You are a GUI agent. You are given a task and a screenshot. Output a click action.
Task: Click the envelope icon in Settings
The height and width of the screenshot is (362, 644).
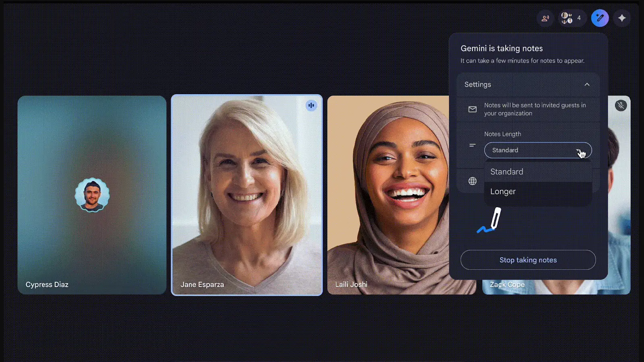pyautogui.click(x=473, y=109)
